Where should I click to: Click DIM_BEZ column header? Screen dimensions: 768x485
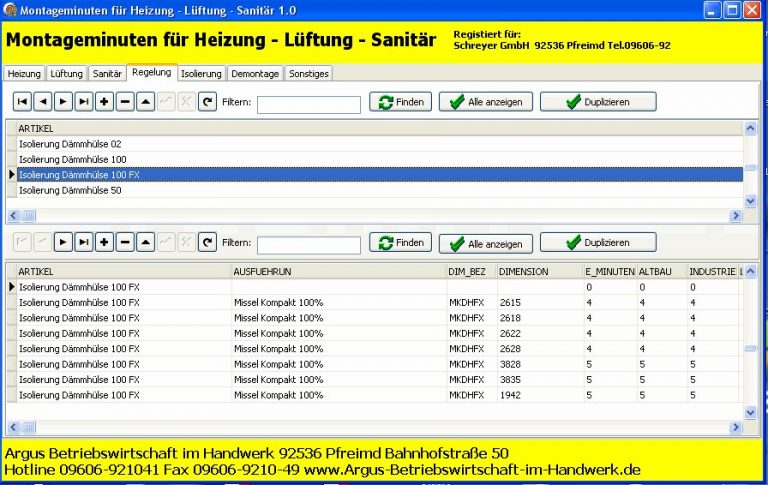pos(472,271)
